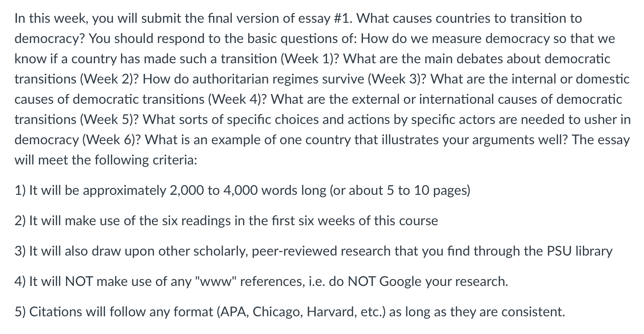Click 'The essay will meet the following criteria' line
Viewport: 644px width, 334px height.
(x=322, y=150)
